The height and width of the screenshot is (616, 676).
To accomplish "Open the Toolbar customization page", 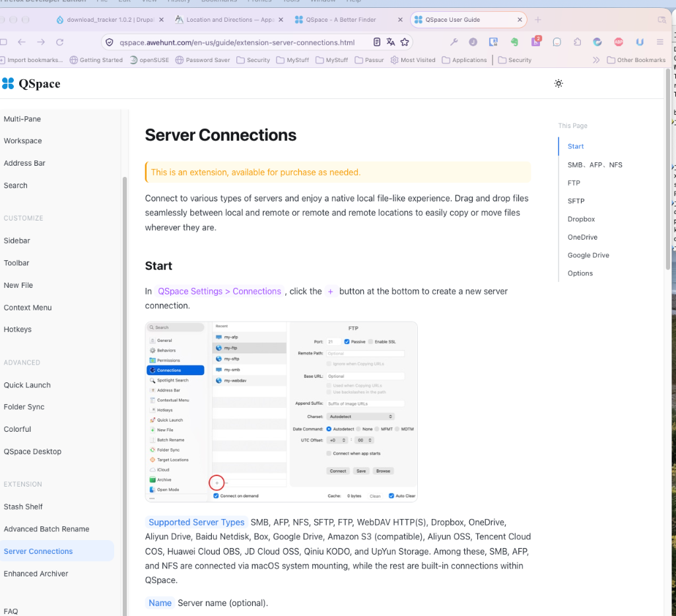I will point(17,263).
